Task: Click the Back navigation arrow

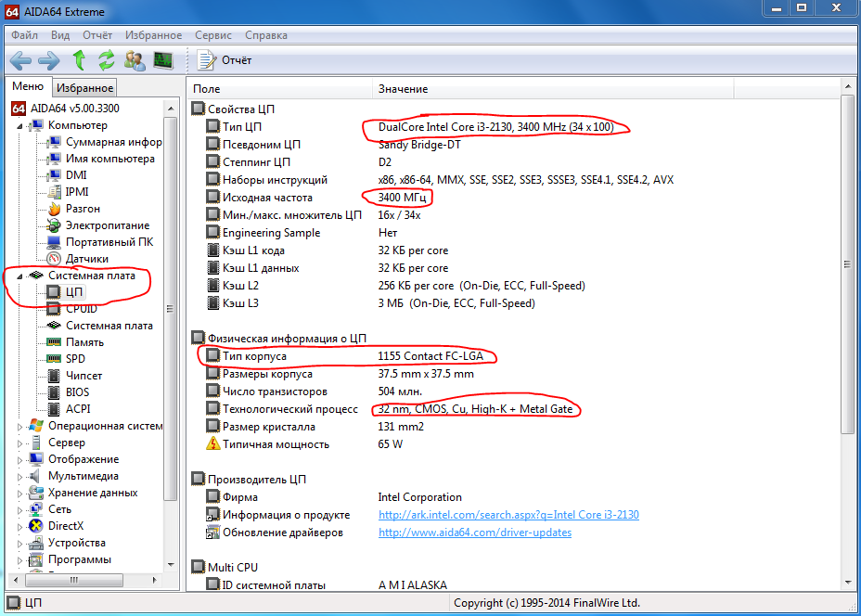Action: [x=20, y=60]
